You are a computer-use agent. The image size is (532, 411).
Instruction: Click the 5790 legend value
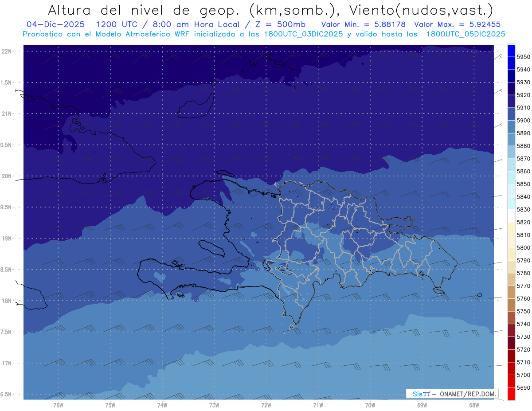(523, 260)
